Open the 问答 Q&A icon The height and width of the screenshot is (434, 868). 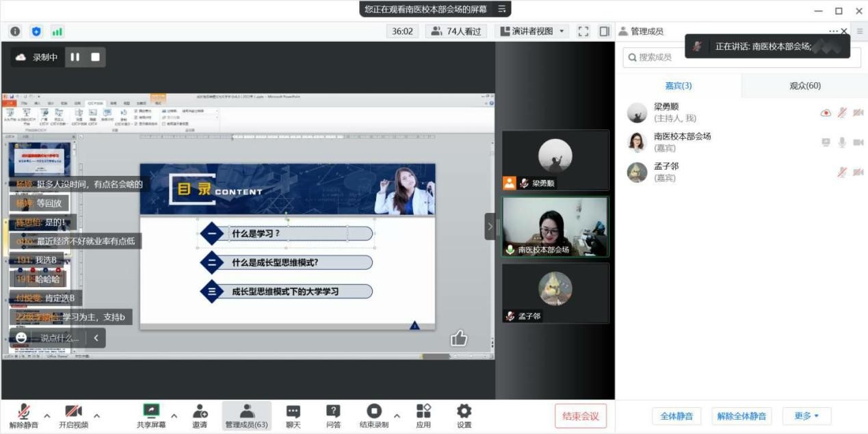tap(333, 415)
